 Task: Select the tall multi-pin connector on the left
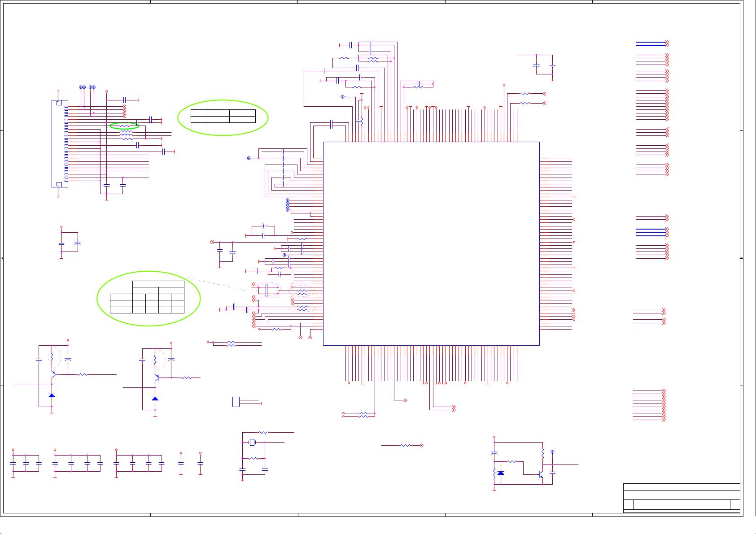[60, 143]
